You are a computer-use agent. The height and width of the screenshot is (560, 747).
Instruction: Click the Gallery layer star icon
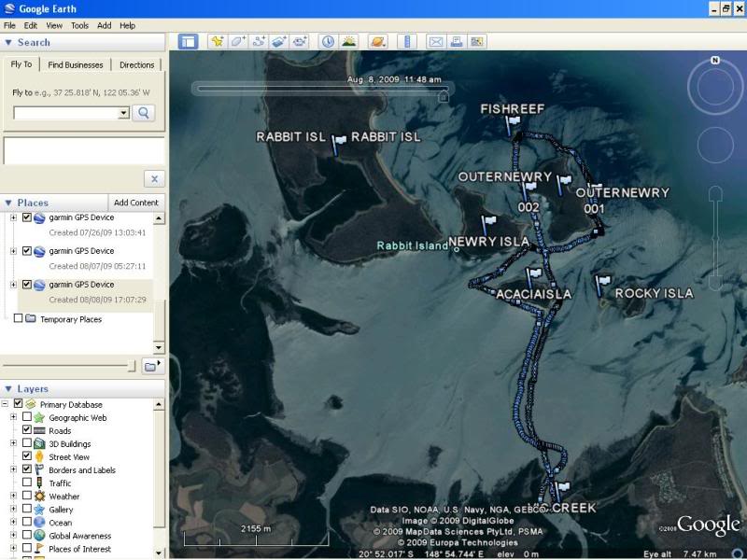[39, 510]
